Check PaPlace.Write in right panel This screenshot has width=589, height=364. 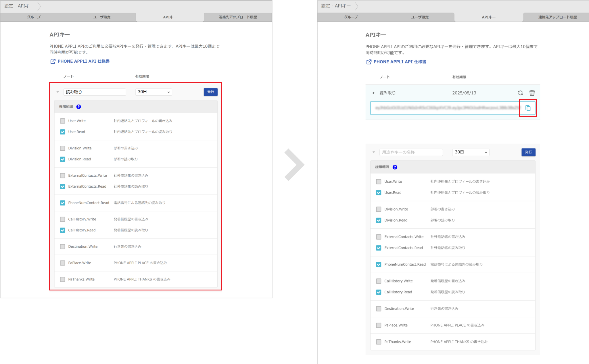[x=379, y=325]
